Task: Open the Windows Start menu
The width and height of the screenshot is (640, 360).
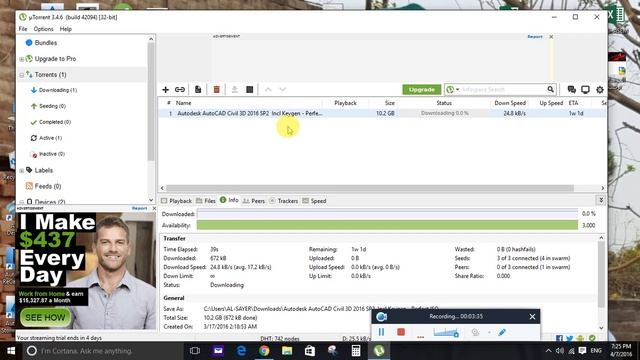Action: [11, 351]
